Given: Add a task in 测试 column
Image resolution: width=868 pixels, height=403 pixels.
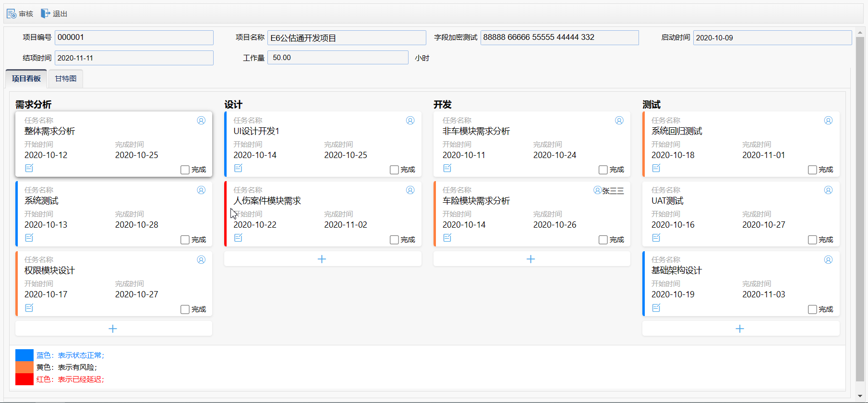Looking at the screenshot, I should (x=740, y=329).
